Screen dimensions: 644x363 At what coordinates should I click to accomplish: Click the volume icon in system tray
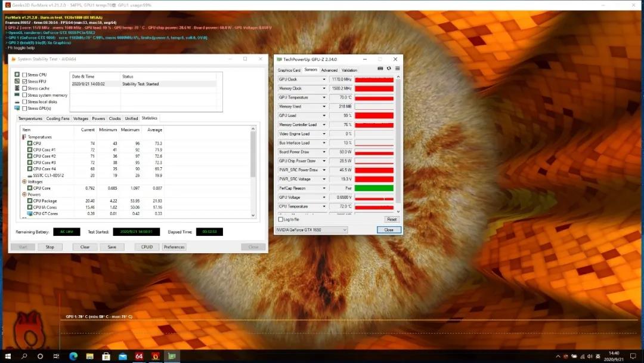pos(590,356)
